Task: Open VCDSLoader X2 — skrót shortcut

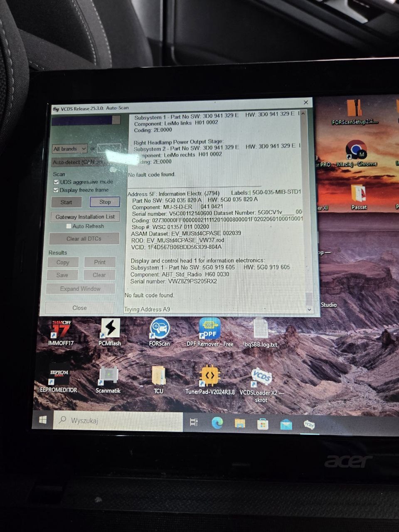Action: (261, 385)
